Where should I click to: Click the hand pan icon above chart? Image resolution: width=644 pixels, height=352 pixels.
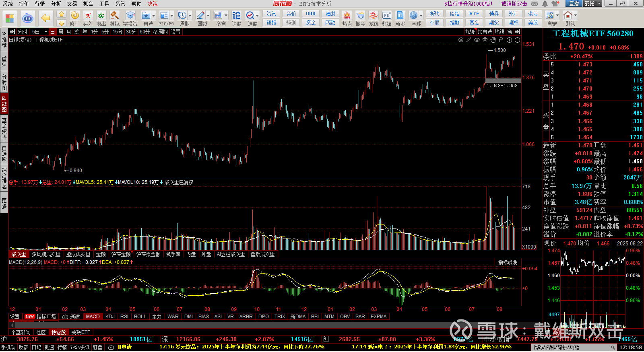[x=493, y=40]
